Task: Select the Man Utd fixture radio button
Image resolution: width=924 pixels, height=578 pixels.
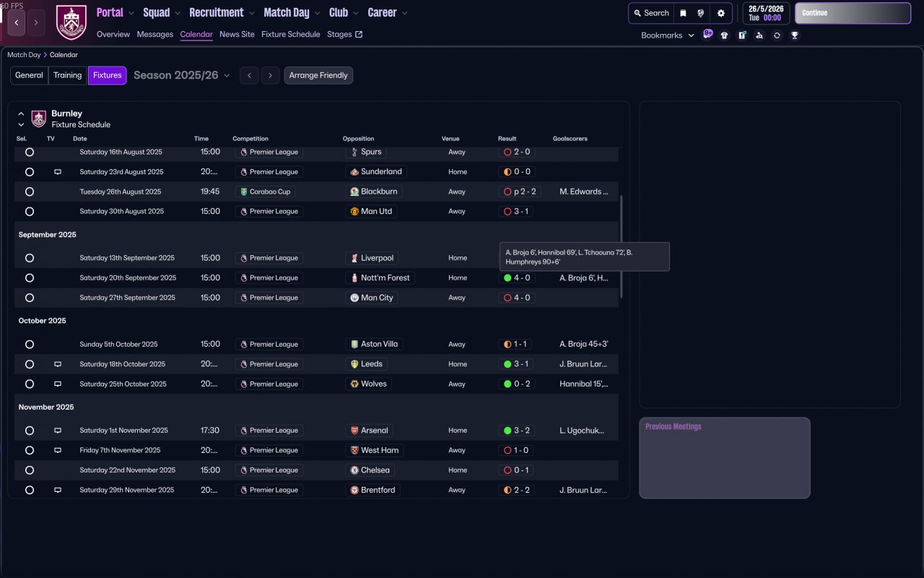Action: click(30, 212)
